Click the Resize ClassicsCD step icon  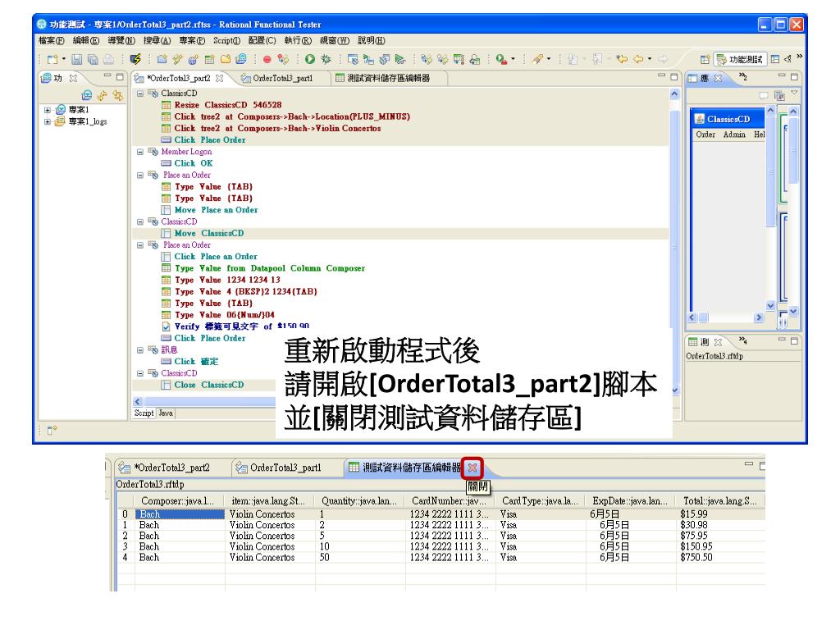coord(166,105)
